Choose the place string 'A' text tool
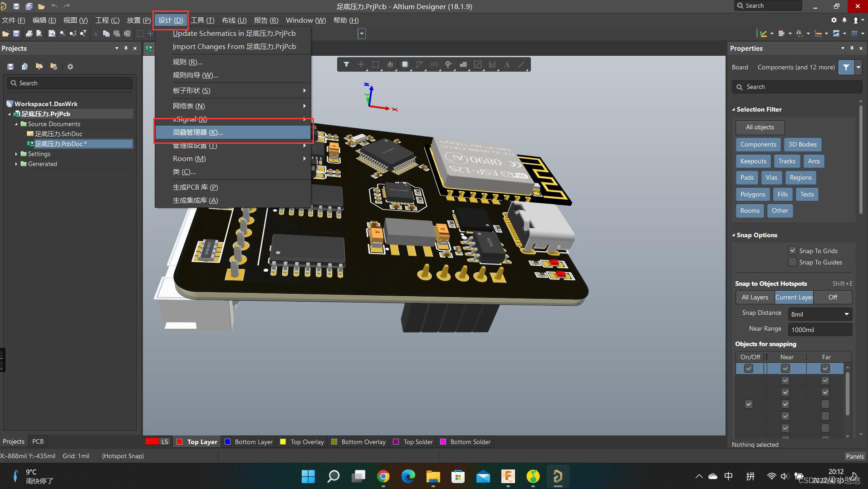The width and height of the screenshot is (868, 489). (x=507, y=64)
